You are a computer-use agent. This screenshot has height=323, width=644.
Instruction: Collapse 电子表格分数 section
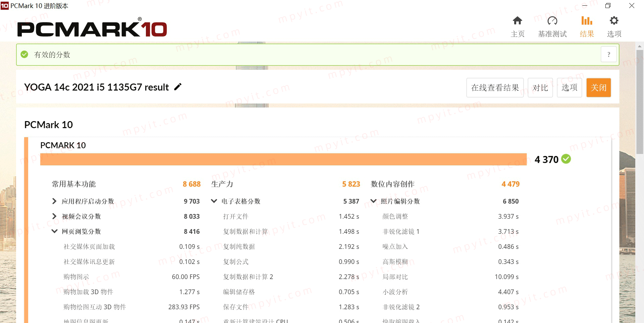[x=214, y=201]
